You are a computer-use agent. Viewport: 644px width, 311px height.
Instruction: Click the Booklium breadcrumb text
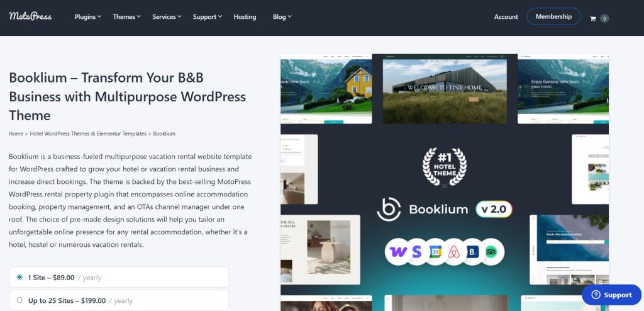(x=164, y=133)
